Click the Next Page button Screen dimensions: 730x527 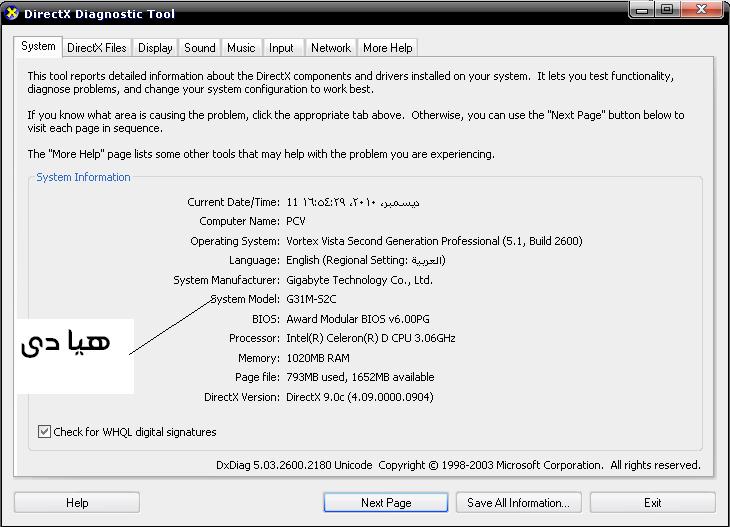[x=386, y=503]
